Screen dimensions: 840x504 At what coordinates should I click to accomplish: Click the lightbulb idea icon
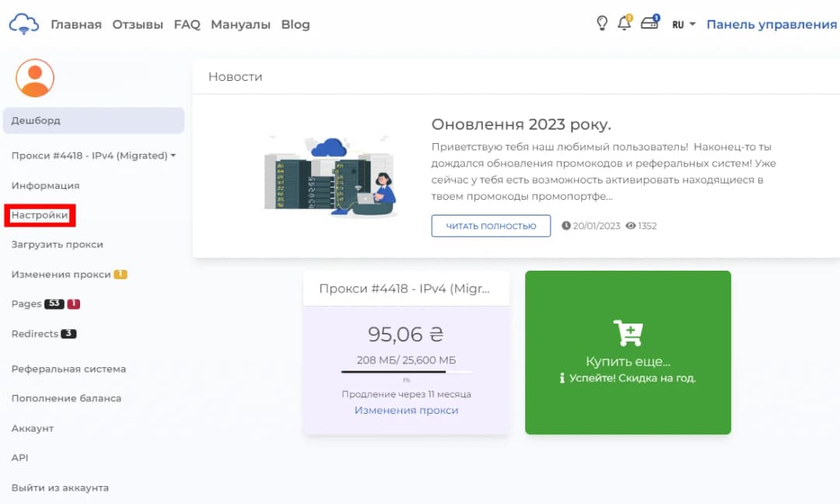pyautogui.click(x=601, y=24)
